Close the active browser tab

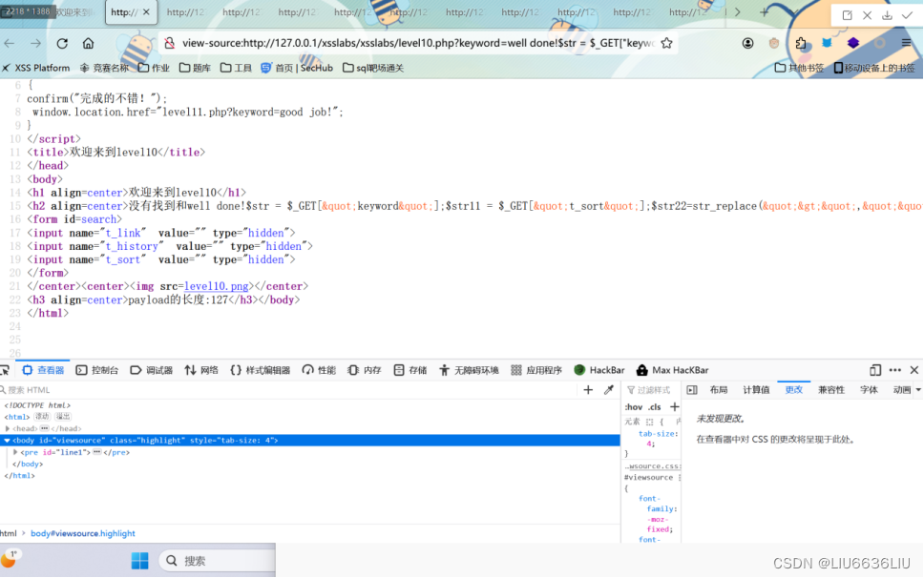[x=146, y=11]
